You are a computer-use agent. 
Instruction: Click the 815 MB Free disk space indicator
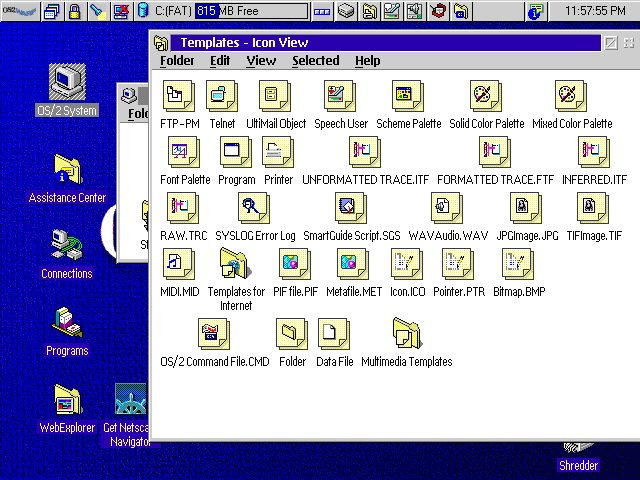pos(251,11)
